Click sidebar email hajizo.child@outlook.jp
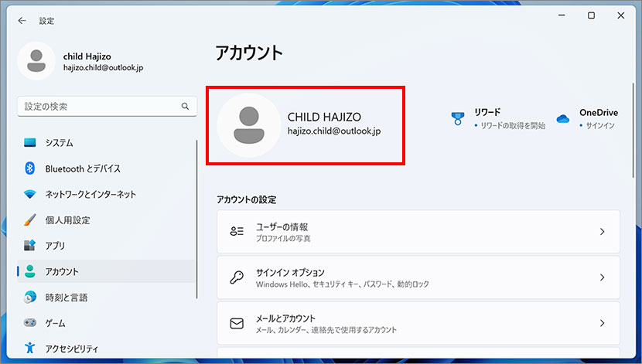The width and height of the screenshot is (642, 364). click(103, 68)
